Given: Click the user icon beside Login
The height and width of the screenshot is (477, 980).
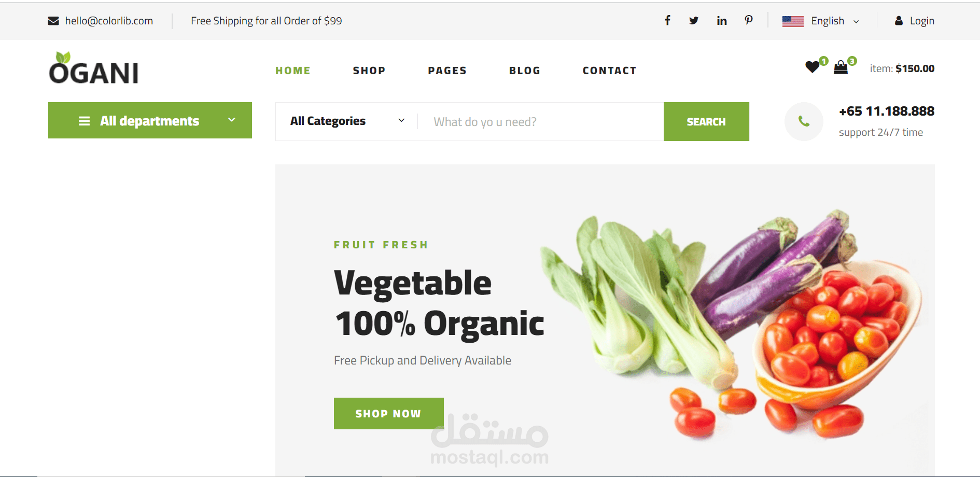Looking at the screenshot, I should 899,21.
